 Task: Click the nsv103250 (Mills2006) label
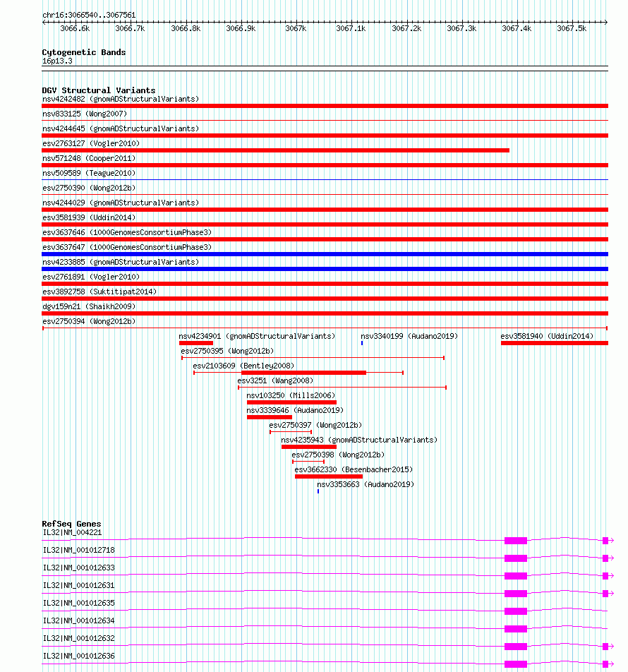[x=291, y=395]
